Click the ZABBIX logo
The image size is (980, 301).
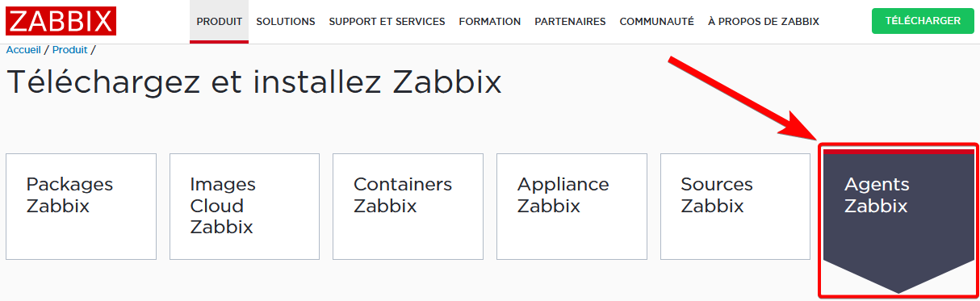tap(61, 21)
